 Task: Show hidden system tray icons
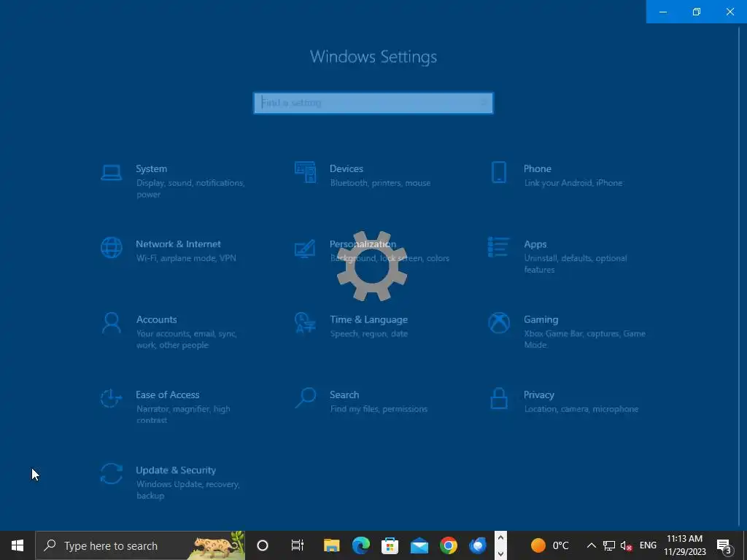click(591, 545)
